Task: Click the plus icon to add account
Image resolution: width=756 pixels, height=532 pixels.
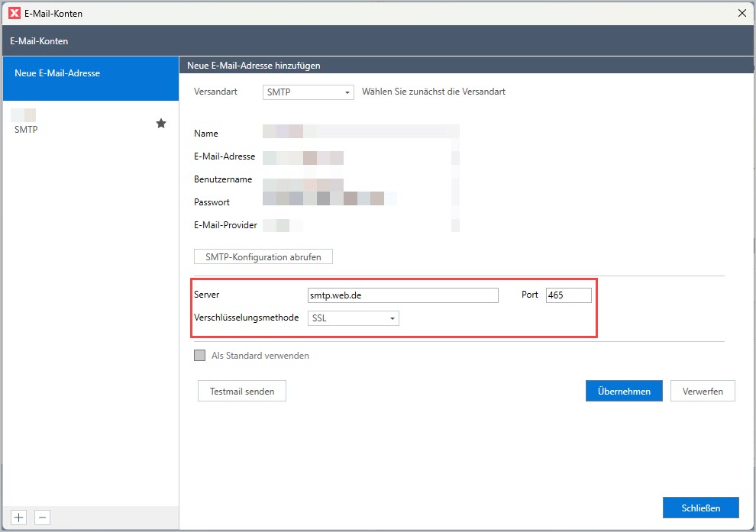Action: (19, 517)
